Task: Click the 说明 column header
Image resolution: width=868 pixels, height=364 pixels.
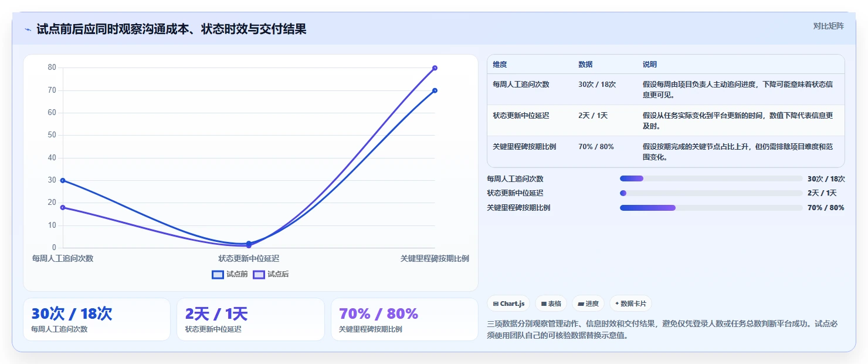Action: click(650, 64)
